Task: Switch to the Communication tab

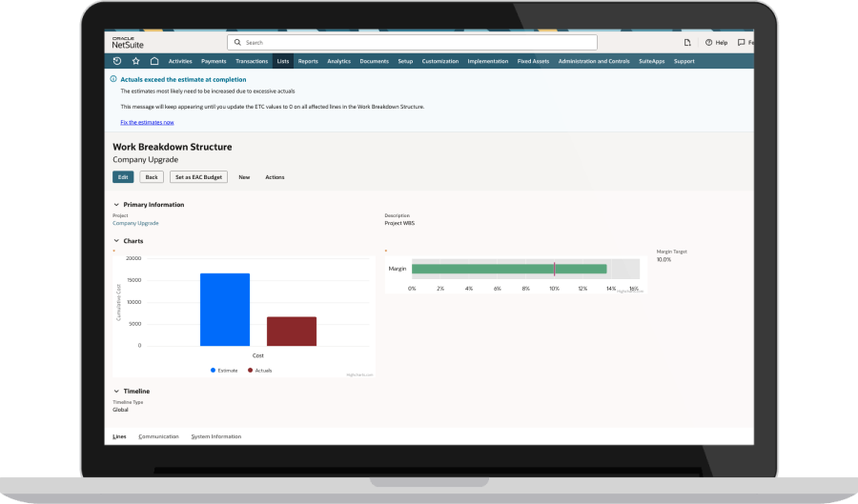Action: point(158,436)
